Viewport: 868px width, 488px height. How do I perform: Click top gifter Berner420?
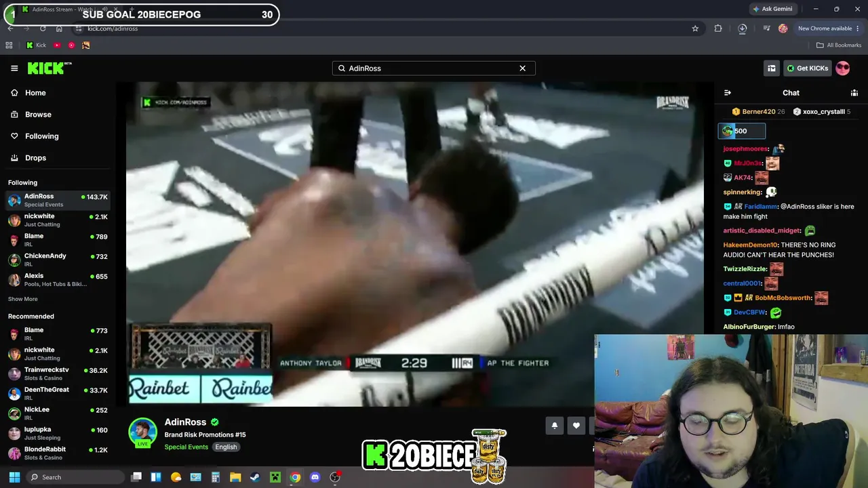[758, 112]
